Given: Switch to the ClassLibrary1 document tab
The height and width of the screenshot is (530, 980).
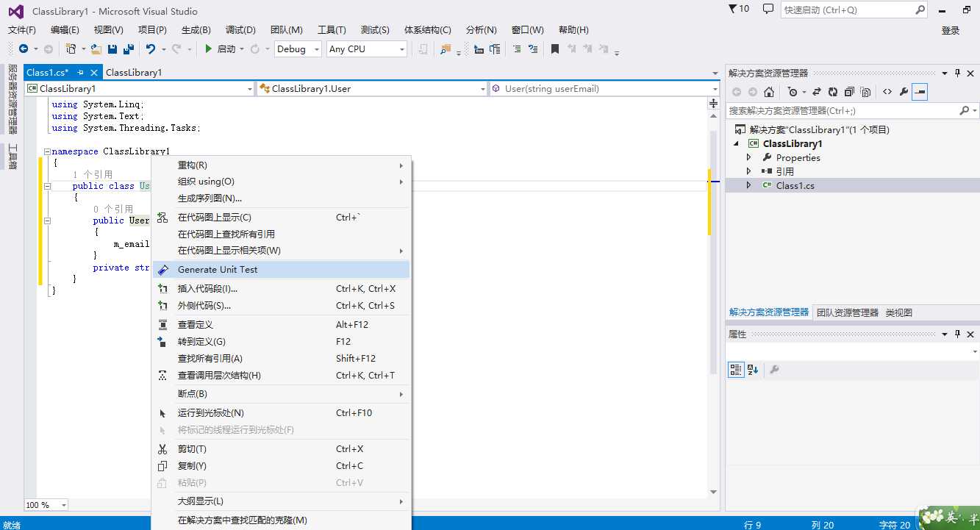Looking at the screenshot, I should (x=134, y=72).
